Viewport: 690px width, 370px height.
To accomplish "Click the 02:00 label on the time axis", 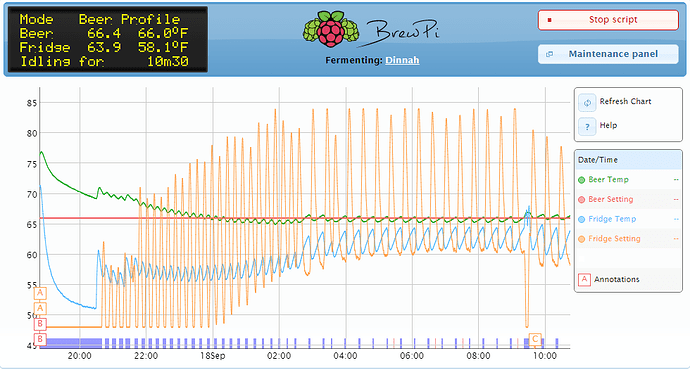I will click(x=279, y=355).
